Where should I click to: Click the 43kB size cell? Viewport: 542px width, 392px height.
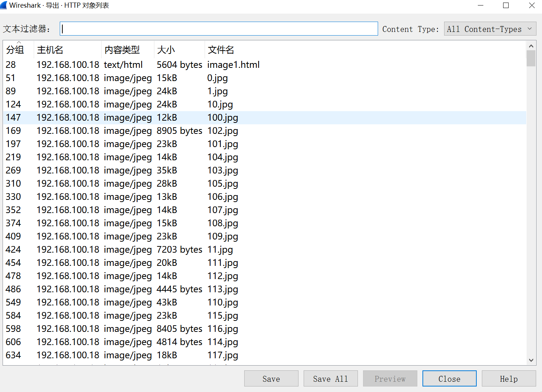coord(167,302)
